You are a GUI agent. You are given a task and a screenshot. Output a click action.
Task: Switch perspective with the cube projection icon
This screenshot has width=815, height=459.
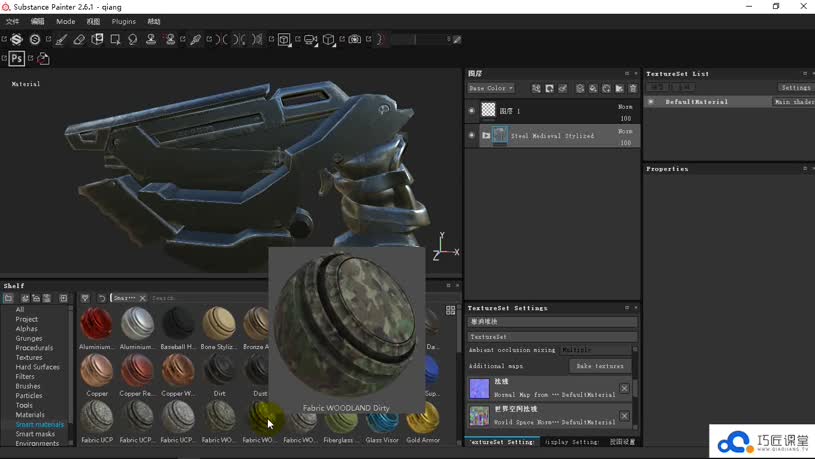point(328,40)
